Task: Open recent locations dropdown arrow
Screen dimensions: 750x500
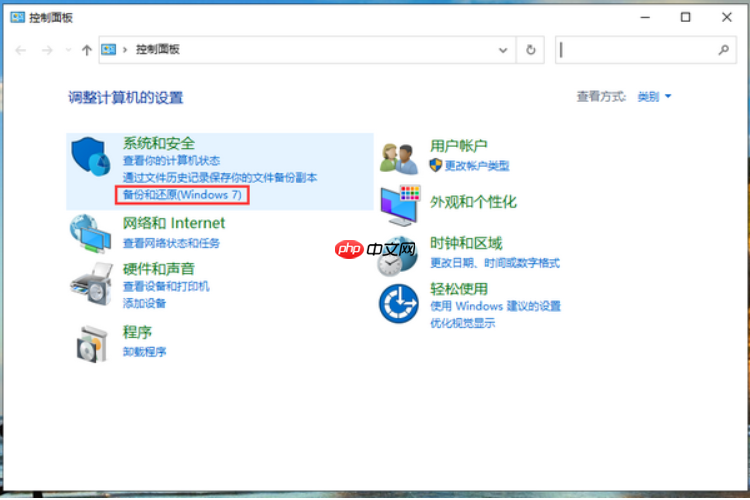Action: point(68,50)
